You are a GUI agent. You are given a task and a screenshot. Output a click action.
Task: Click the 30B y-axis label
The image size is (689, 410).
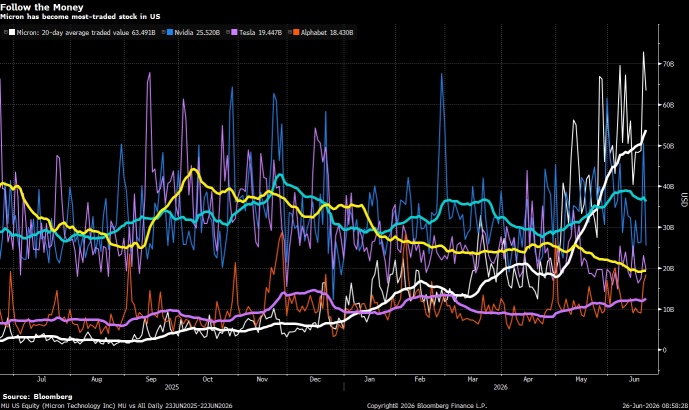pos(668,228)
